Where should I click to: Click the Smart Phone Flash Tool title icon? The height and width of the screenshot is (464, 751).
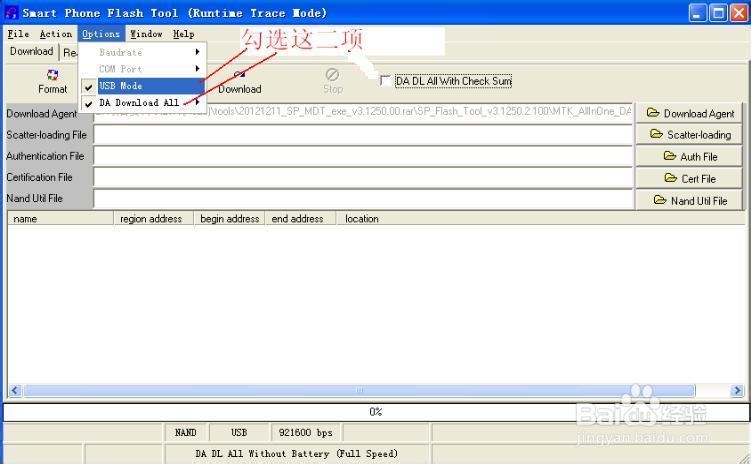(11, 13)
